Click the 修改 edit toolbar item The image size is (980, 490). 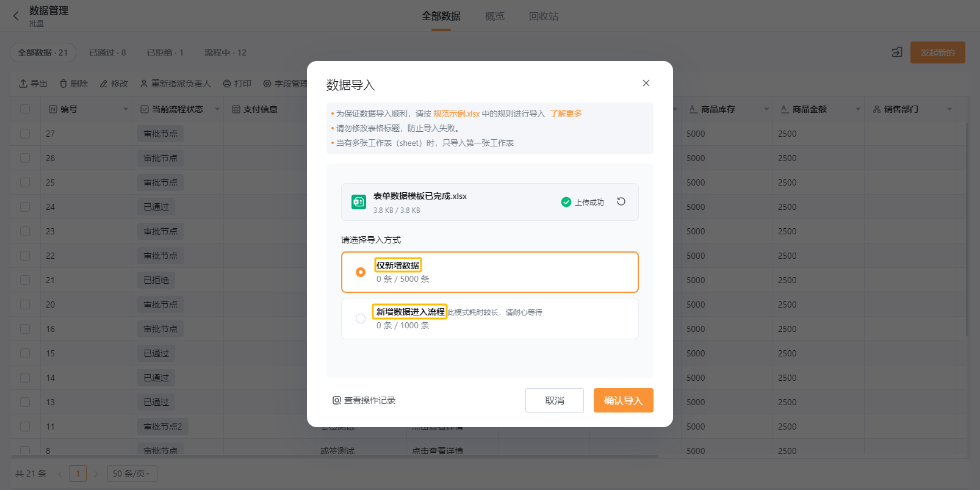tap(114, 84)
